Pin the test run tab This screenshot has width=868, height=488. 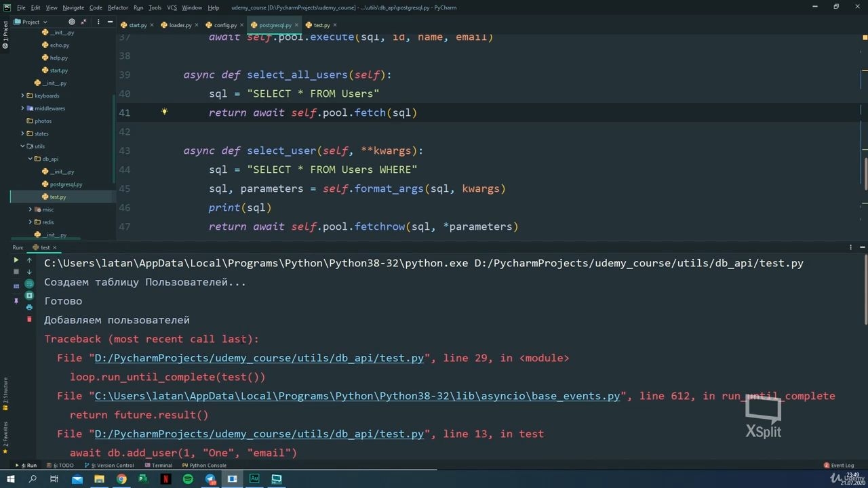click(x=16, y=301)
